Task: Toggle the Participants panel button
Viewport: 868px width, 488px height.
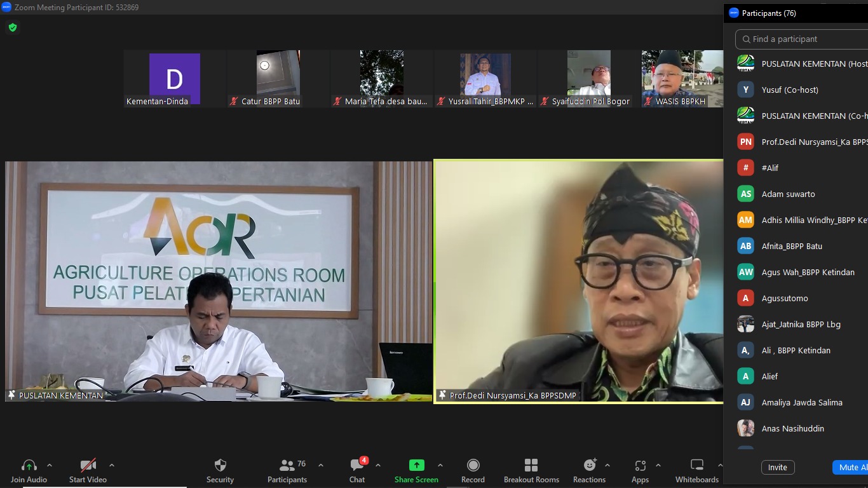Action: [x=287, y=470]
